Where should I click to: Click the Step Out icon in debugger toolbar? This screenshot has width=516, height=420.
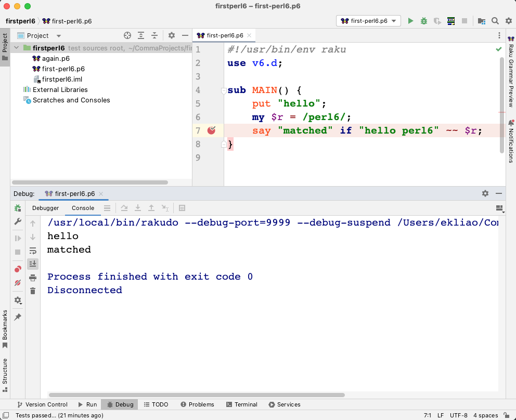pos(151,208)
